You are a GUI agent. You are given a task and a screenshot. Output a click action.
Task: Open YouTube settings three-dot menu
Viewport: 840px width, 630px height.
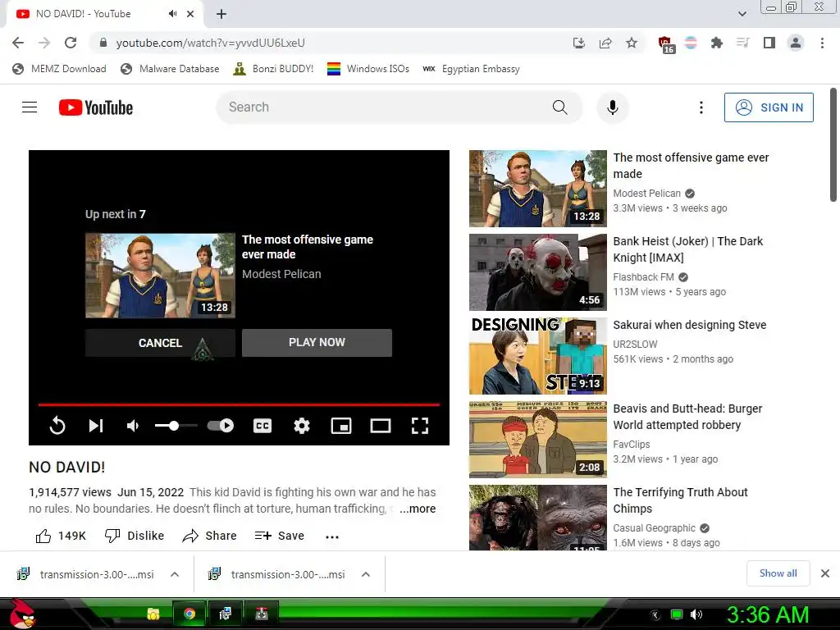701,107
